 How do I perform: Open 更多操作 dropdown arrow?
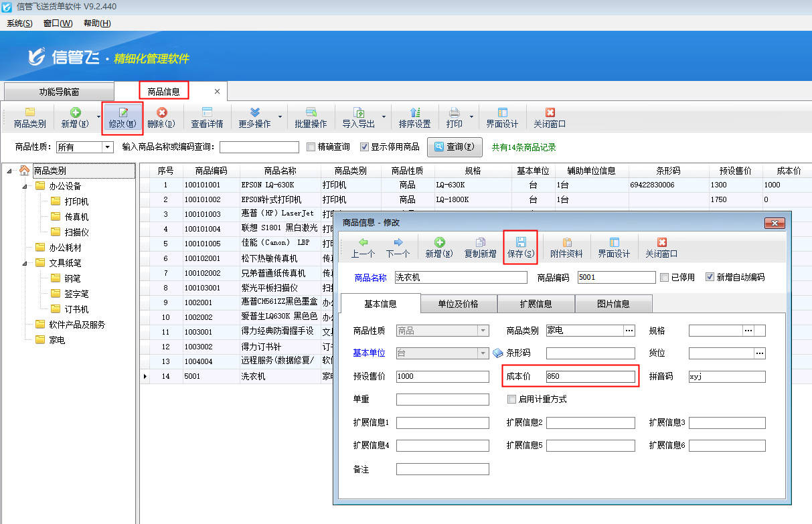280,117
